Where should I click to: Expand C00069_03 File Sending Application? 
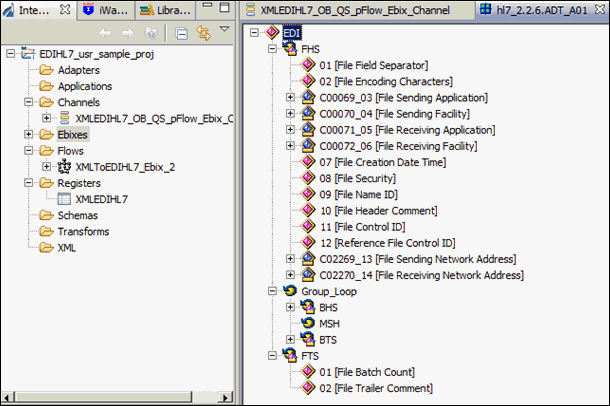[290, 97]
